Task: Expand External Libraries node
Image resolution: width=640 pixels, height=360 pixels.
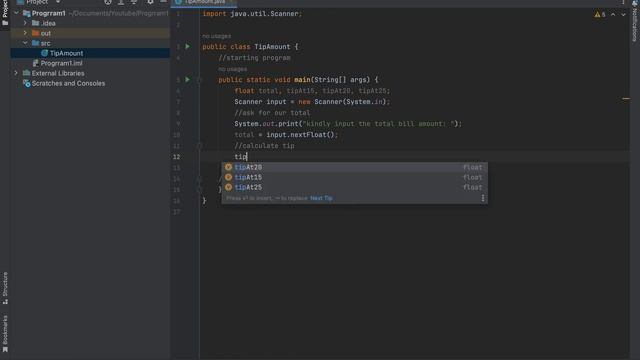Action: click(x=16, y=73)
